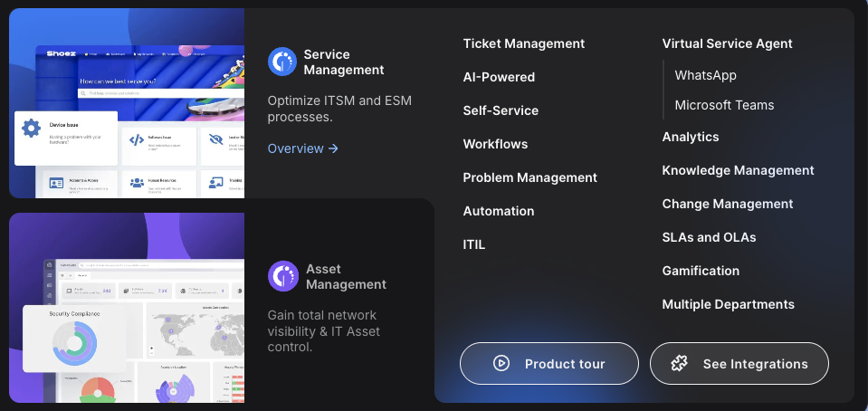Select Automation from the feature list
Viewport: 868px width, 411px height.
tap(498, 211)
